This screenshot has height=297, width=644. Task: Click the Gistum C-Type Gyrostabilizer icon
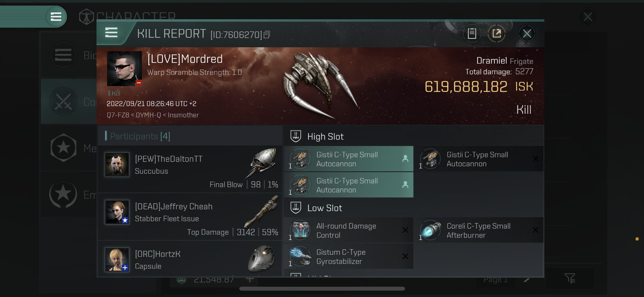tap(300, 256)
